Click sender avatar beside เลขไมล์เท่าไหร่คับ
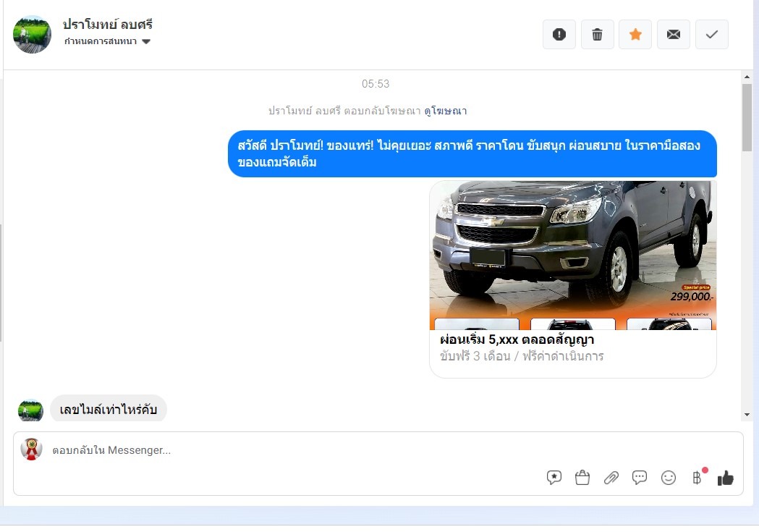This screenshot has height=532, width=759. click(30, 410)
